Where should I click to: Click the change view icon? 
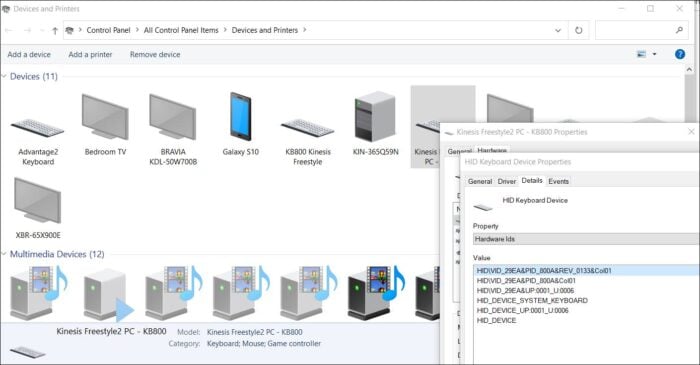642,54
